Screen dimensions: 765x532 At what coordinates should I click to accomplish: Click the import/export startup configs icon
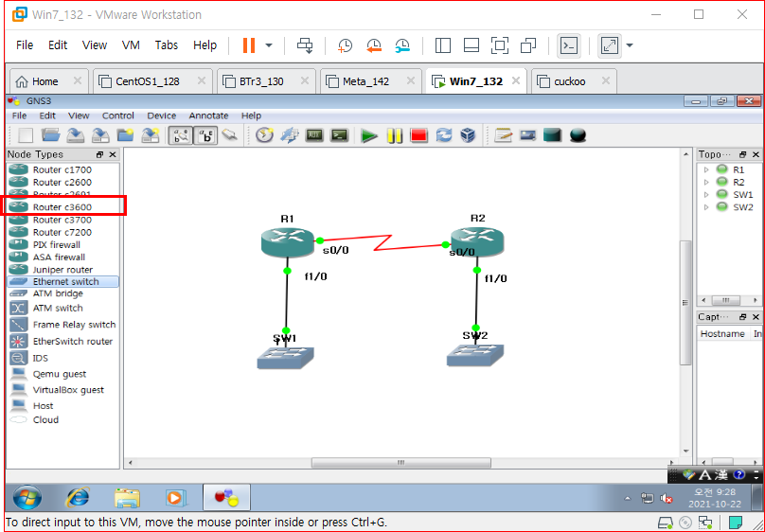coord(290,135)
